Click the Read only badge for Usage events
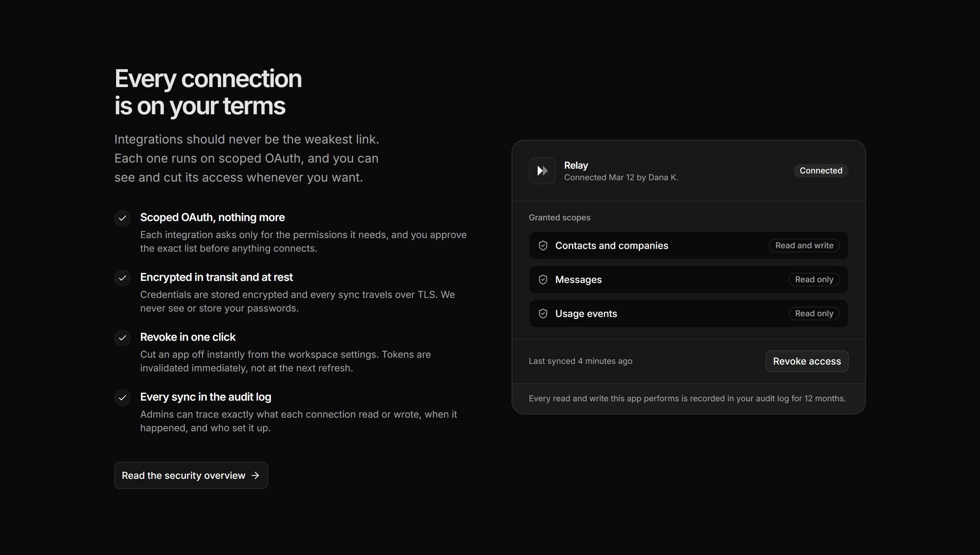This screenshot has width=980, height=555. [814, 313]
